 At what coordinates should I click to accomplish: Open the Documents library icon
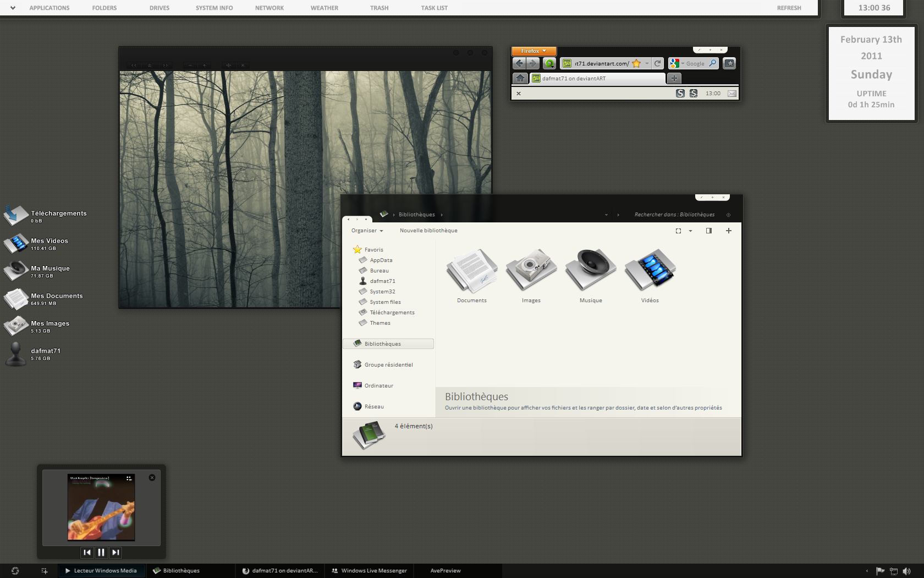472,276
